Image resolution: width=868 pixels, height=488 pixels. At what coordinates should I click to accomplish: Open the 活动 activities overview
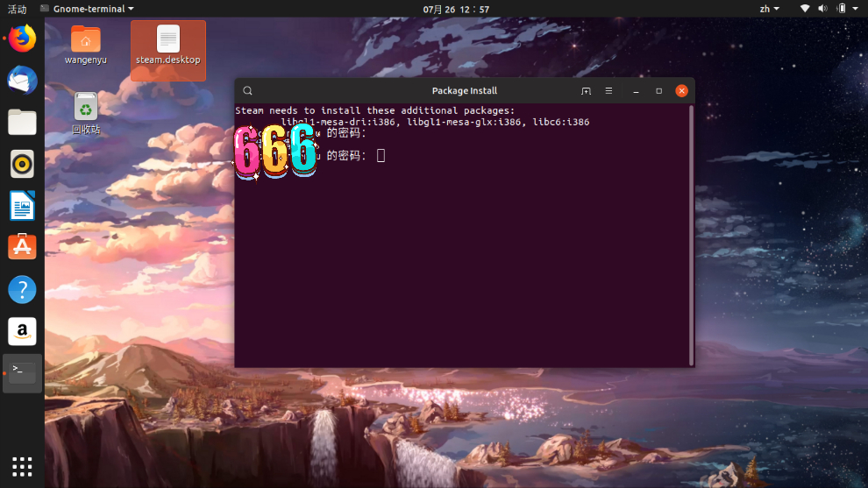(17, 9)
